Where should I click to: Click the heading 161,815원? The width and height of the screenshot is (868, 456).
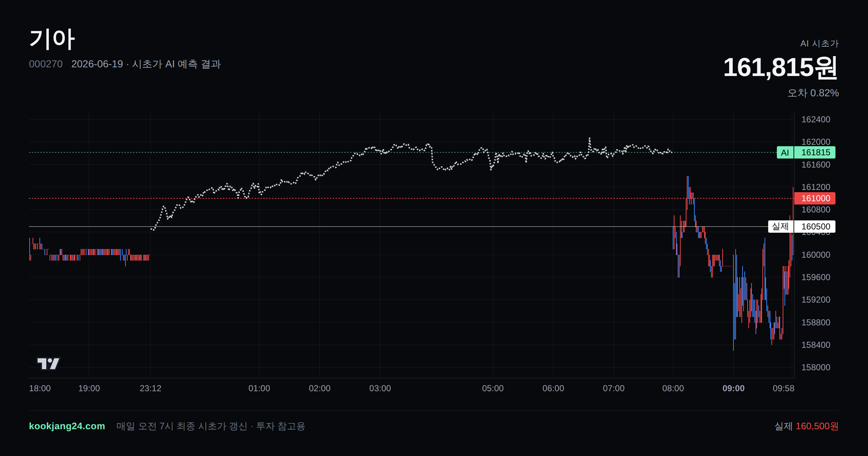(780, 67)
